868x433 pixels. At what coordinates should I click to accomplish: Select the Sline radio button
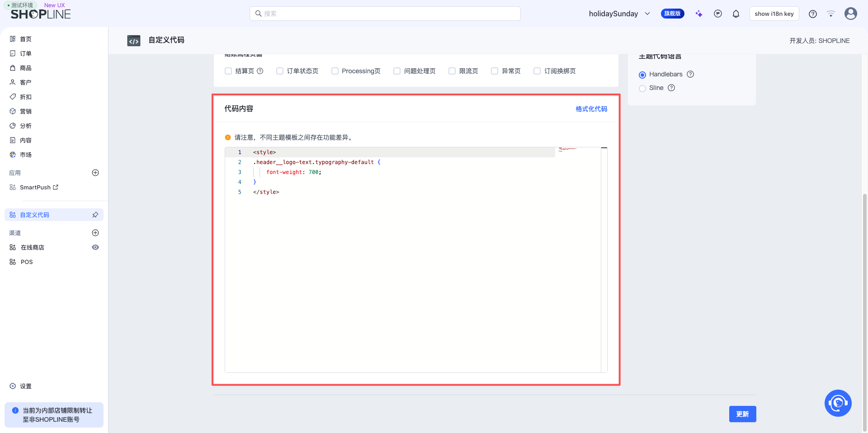pos(642,88)
